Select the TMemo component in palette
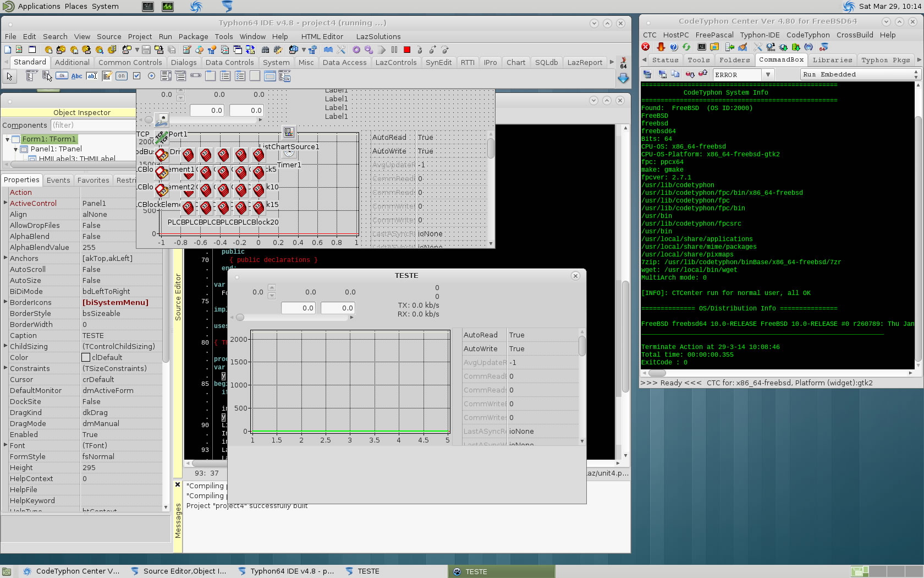 (107, 76)
